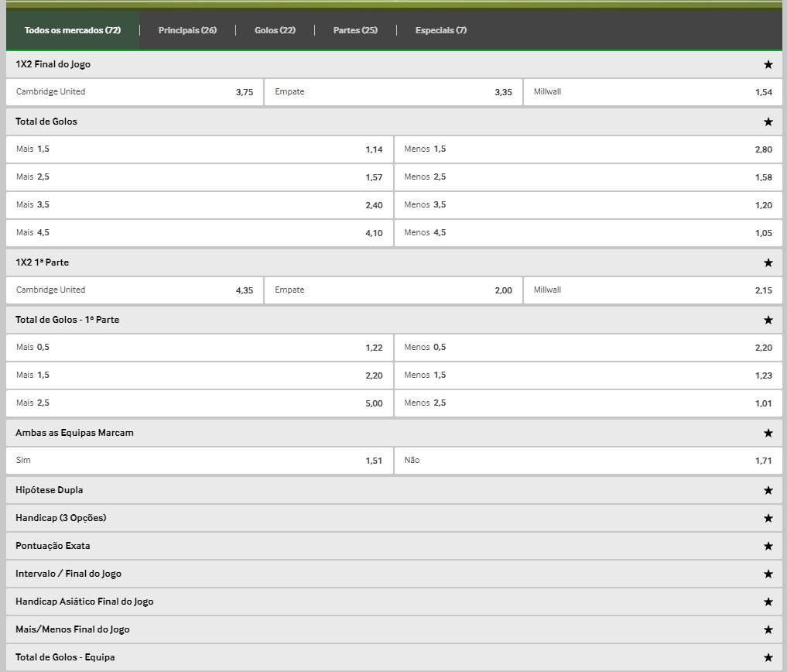Expand Mais/Menos Final do Jogo market

[x=394, y=629]
